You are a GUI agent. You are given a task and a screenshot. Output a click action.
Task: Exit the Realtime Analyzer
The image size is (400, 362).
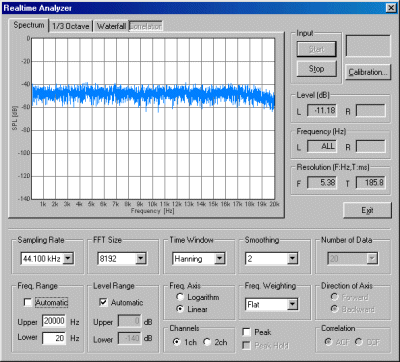click(x=367, y=210)
